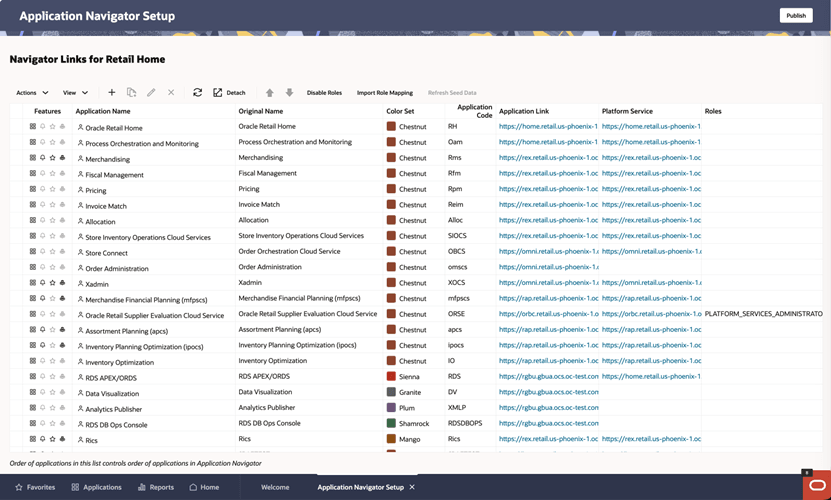Image resolution: width=831 pixels, height=500 pixels.
Task: Click the Add (plus) toolbar icon
Action: click(x=111, y=92)
